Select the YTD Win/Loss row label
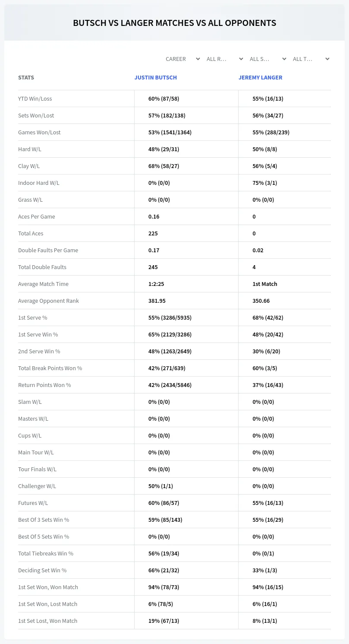This screenshot has height=644, width=349. [x=35, y=98]
